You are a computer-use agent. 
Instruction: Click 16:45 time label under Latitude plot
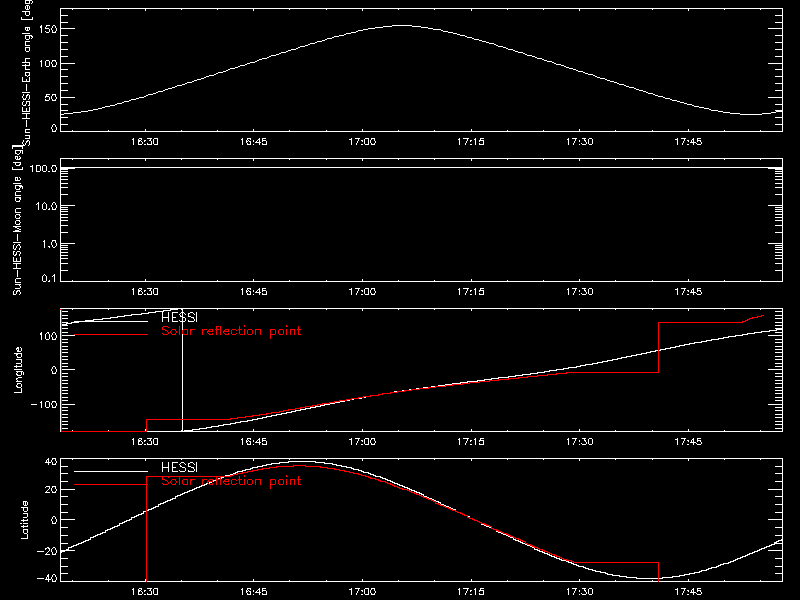[253, 592]
